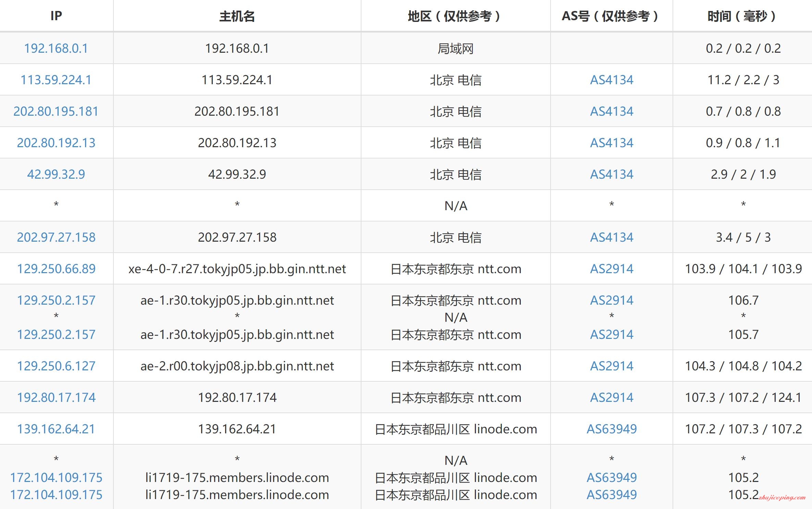Select the single time value 106.7

click(743, 300)
